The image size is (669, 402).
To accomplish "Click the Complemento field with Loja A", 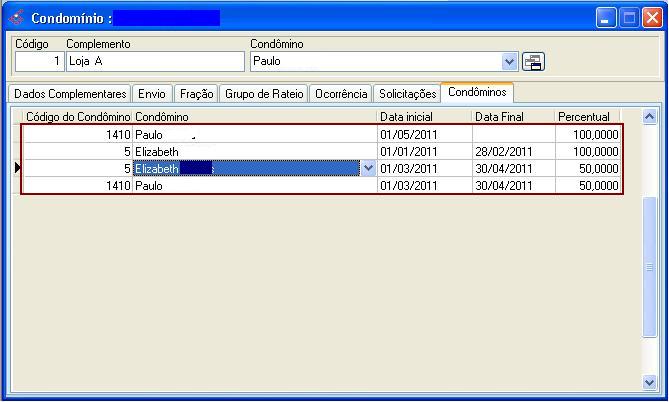I will point(155,62).
